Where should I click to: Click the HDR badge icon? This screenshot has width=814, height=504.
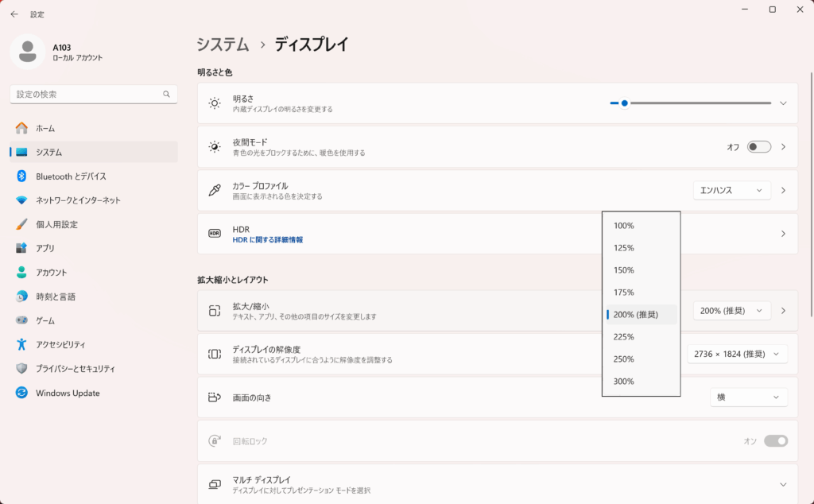pos(215,234)
